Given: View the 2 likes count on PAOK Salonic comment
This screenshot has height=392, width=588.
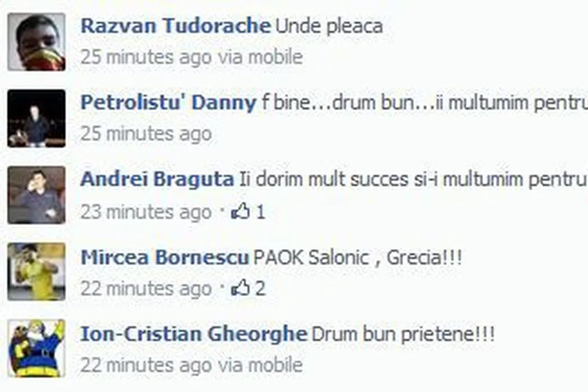Looking at the screenshot, I should pyautogui.click(x=260, y=288).
